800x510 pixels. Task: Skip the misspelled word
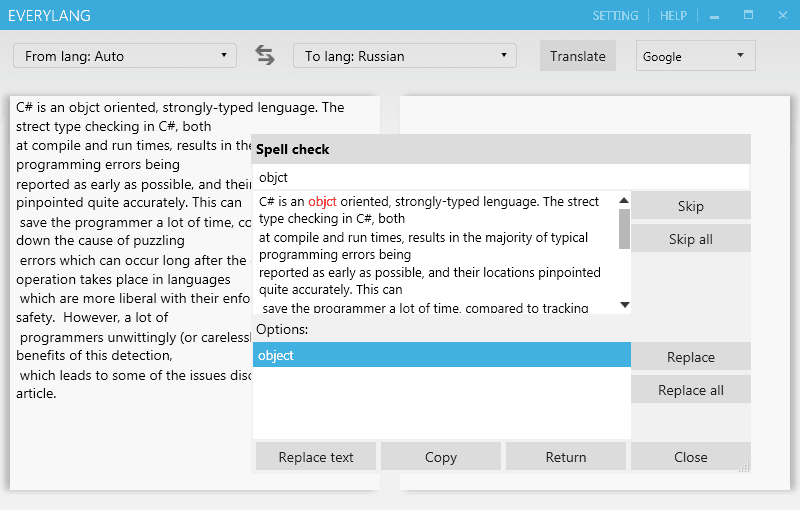click(691, 206)
